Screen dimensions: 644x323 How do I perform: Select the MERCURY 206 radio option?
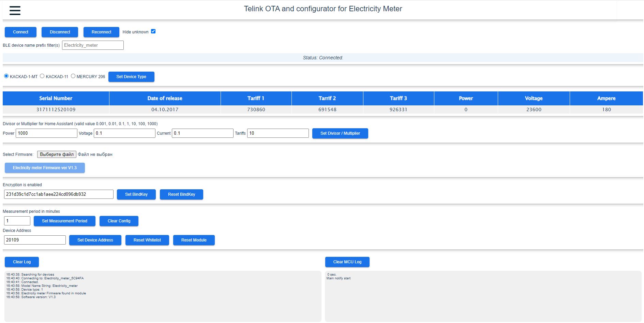coord(73,76)
